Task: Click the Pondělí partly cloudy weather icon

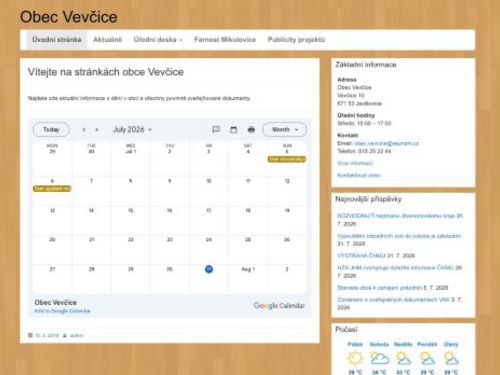Action: point(427,359)
